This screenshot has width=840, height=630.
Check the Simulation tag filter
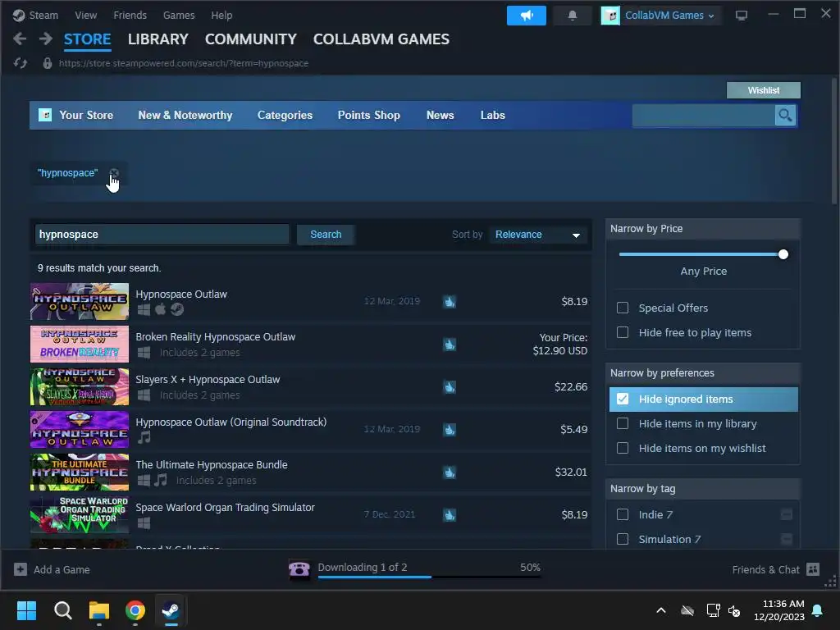coord(623,539)
